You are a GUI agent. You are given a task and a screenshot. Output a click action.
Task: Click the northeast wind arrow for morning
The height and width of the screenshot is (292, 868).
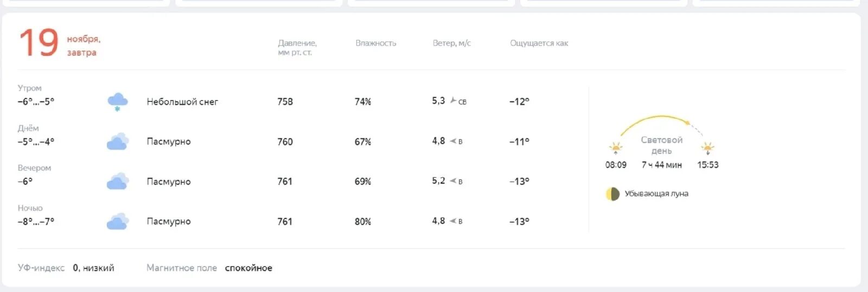click(x=454, y=100)
